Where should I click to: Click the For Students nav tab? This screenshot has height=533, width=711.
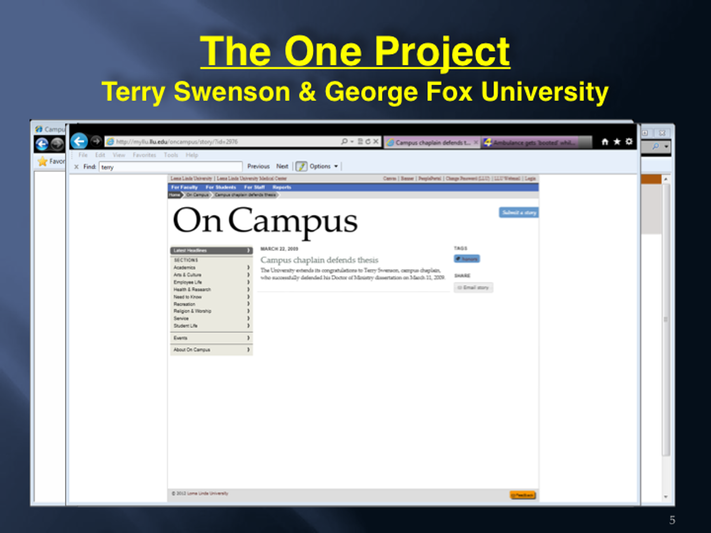[221, 187]
